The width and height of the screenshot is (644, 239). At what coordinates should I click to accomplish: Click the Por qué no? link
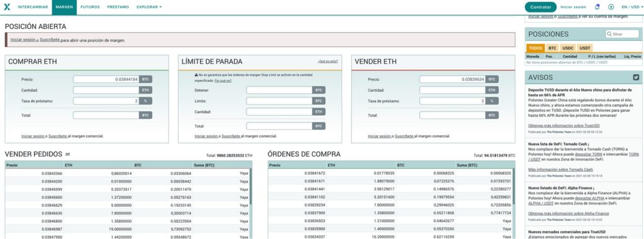[x=223, y=81]
